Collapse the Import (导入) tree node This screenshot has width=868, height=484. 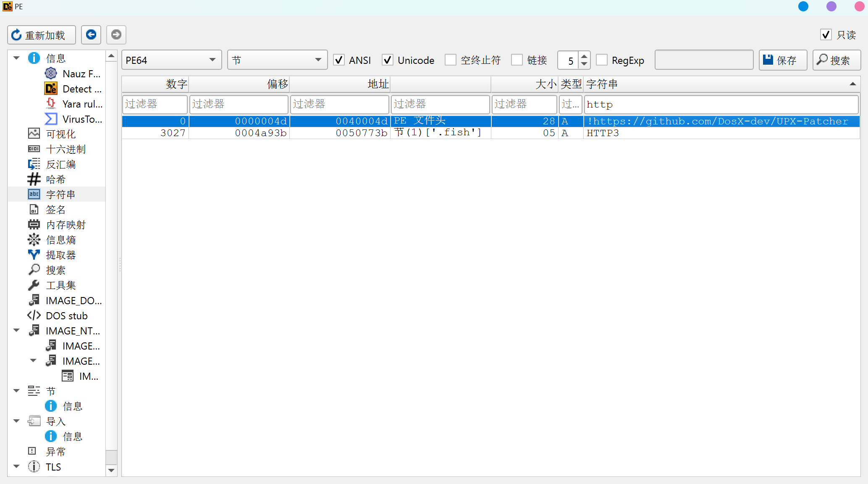click(x=16, y=421)
